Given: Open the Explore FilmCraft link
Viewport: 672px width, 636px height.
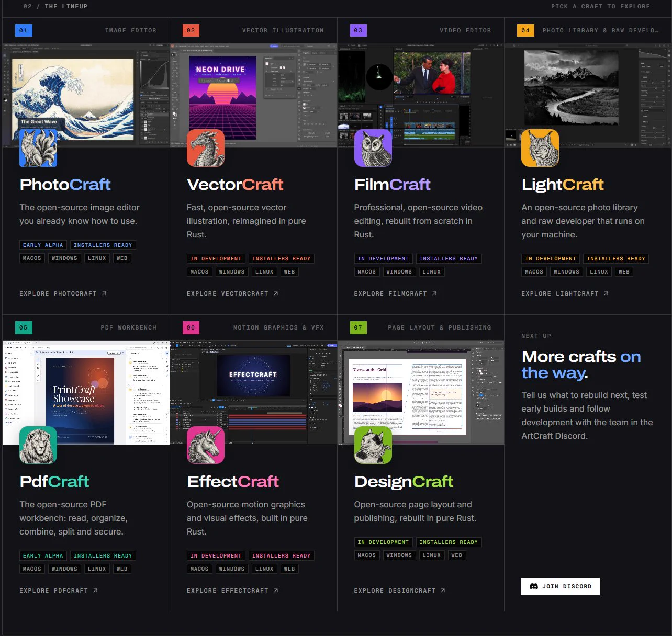Looking at the screenshot, I should [x=396, y=293].
